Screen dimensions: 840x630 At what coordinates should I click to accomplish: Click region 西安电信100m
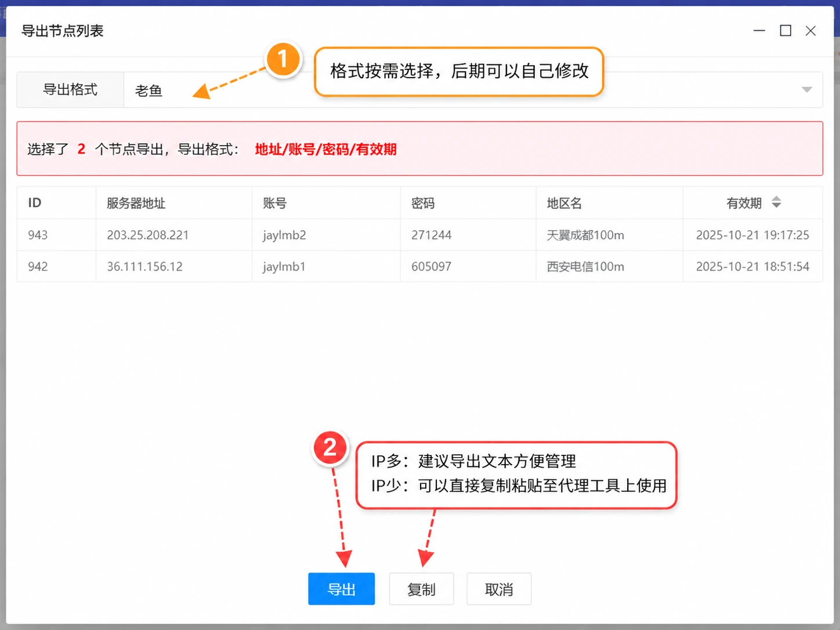[x=585, y=266]
